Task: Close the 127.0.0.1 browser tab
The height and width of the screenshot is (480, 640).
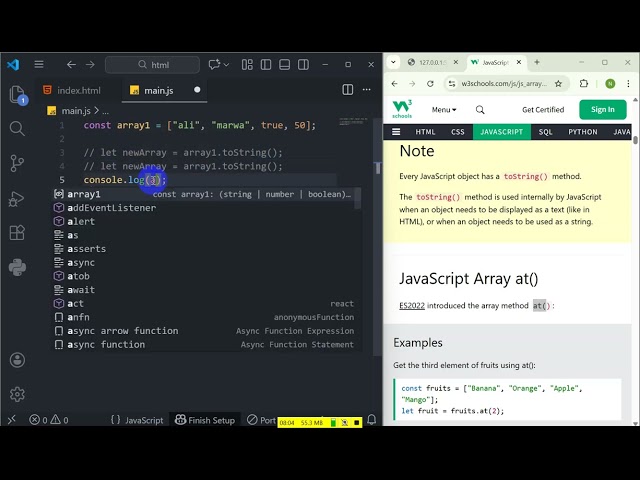Action: tap(456, 62)
